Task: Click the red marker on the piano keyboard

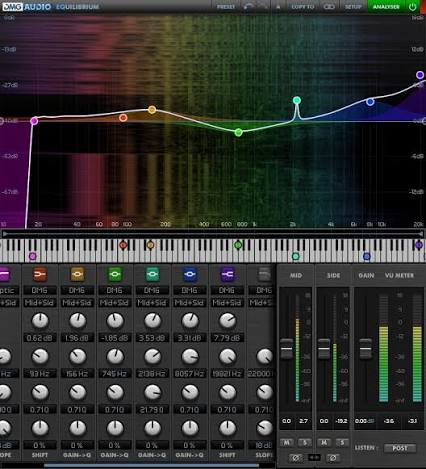Action: (123, 245)
